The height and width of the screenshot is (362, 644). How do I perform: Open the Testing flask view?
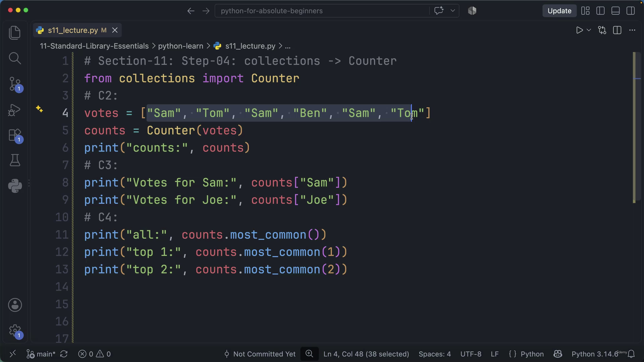[15, 161]
